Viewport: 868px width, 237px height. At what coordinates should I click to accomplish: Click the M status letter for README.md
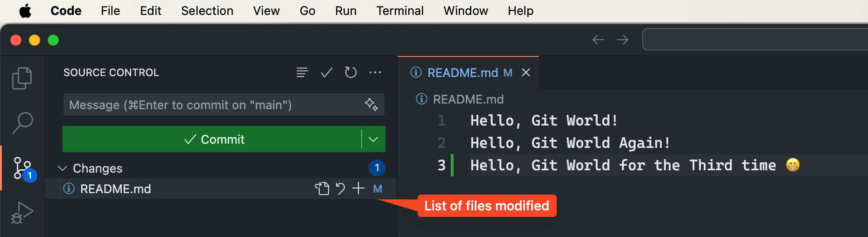click(x=378, y=188)
